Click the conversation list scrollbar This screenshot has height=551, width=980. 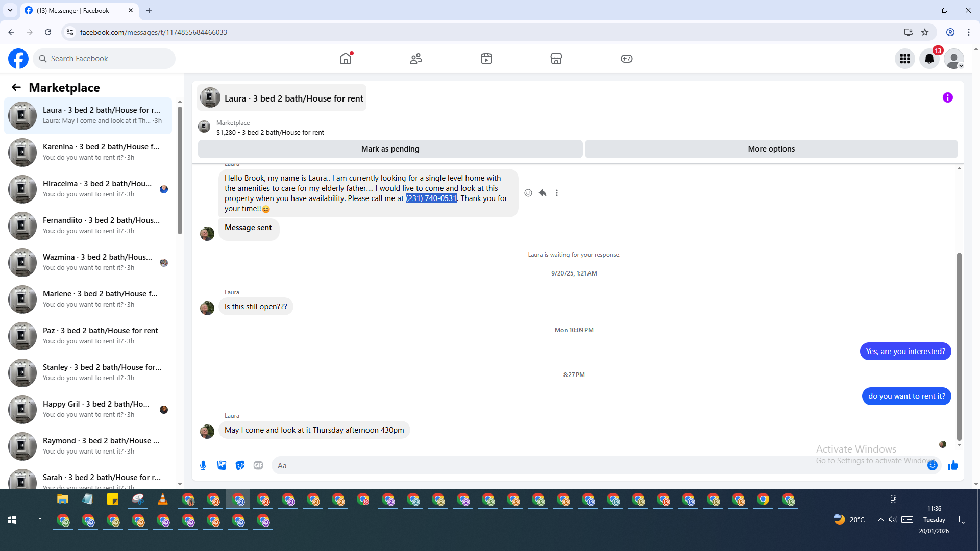pyautogui.click(x=180, y=170)
